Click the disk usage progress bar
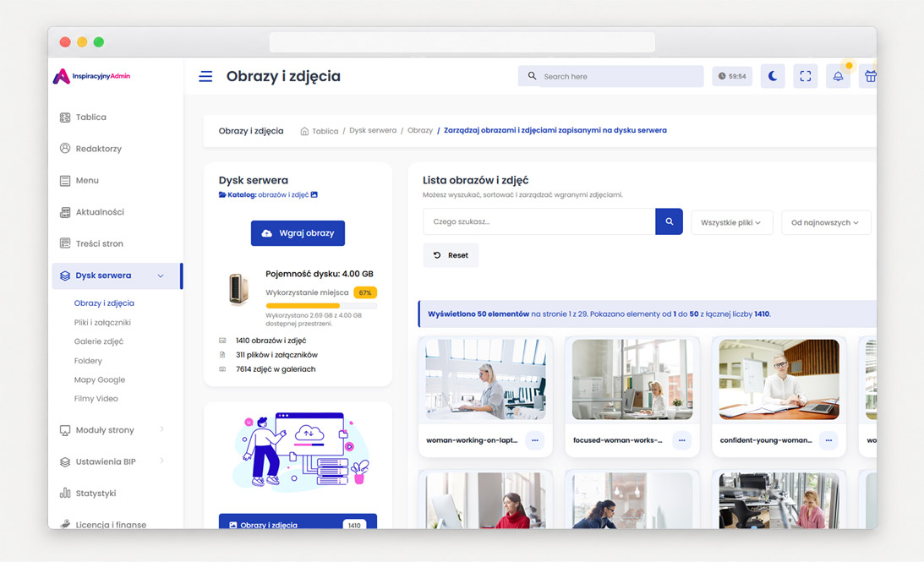Viewport: 924px width, 562px height. click(321, 306)
